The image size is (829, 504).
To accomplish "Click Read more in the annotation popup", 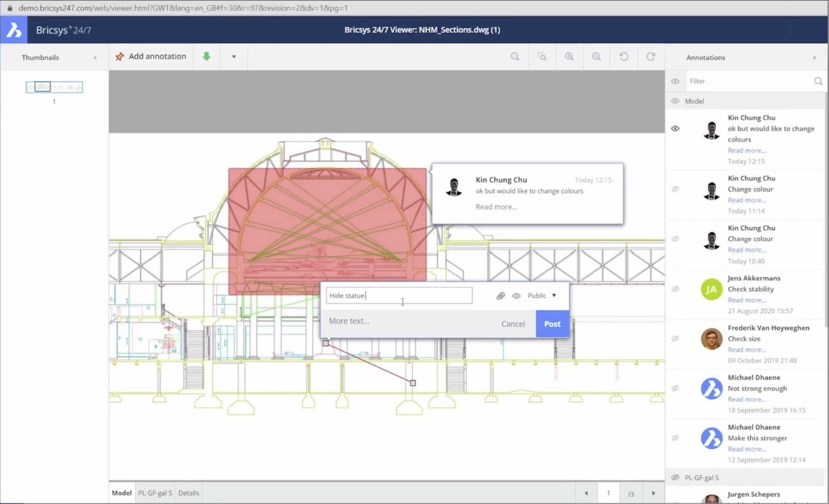I will click(496, 207).
